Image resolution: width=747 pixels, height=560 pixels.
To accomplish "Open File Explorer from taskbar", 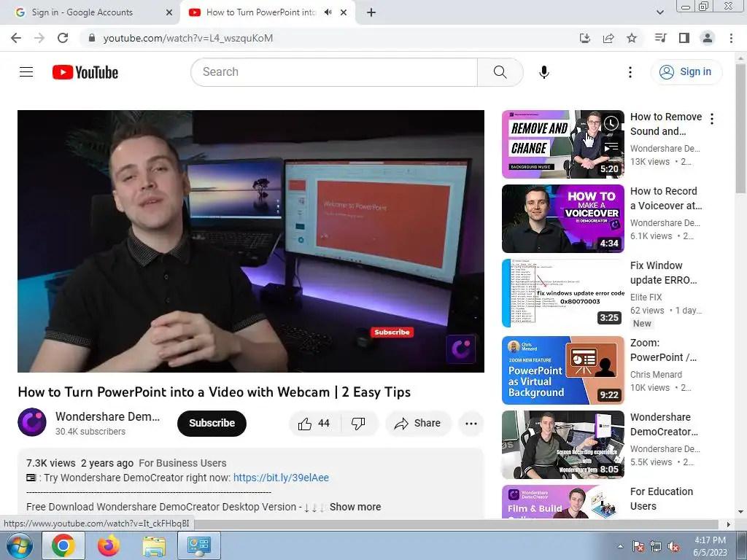I will point(154,545).
